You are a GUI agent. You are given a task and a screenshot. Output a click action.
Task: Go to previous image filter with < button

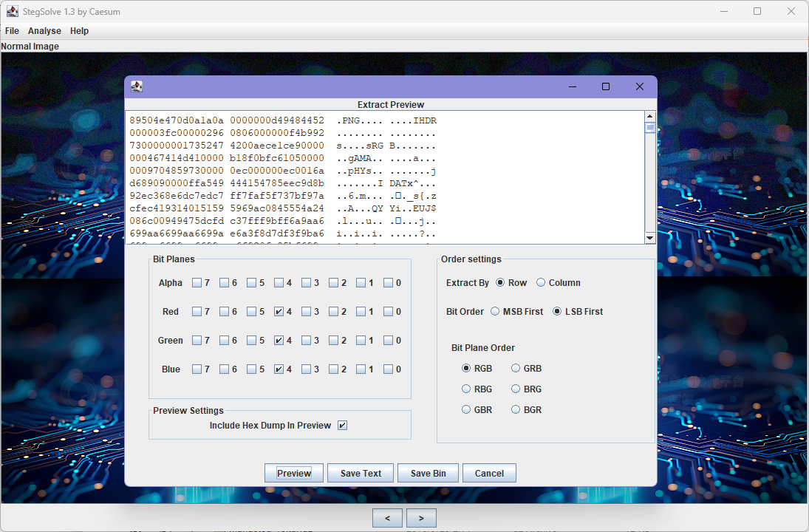click(x=387, y=519)
